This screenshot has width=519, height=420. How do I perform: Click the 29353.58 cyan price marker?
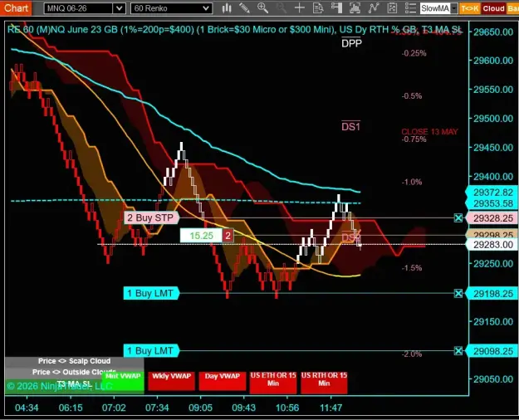click(x=492, y=203)
